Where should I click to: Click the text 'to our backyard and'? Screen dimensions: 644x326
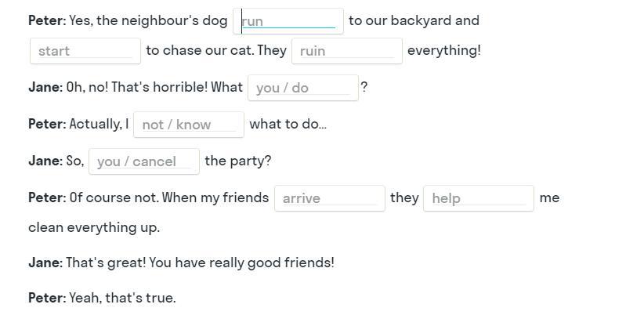(x=414, y=20)
